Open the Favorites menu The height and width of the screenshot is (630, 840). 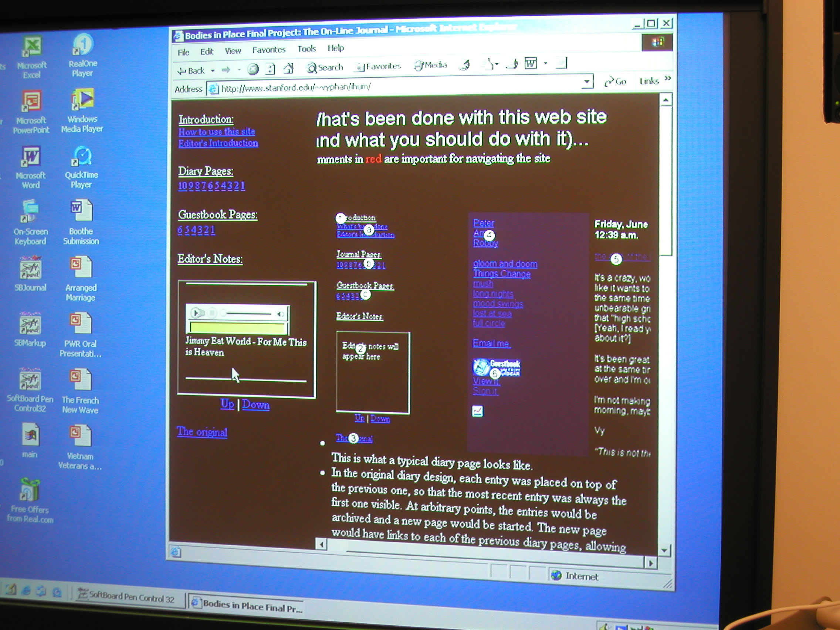[268, 50]
